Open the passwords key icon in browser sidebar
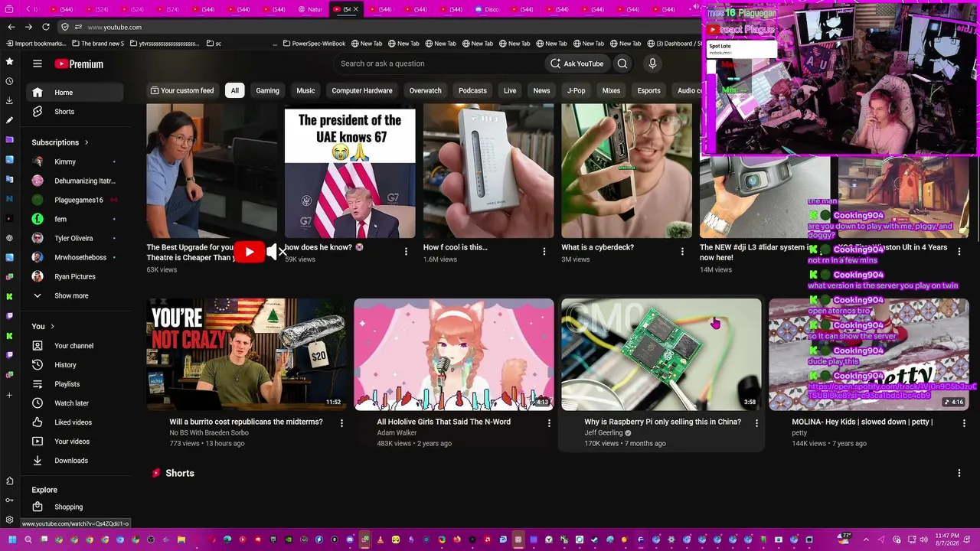The width and height of the screenshot is (980, 551). click(x=9, y=500)
